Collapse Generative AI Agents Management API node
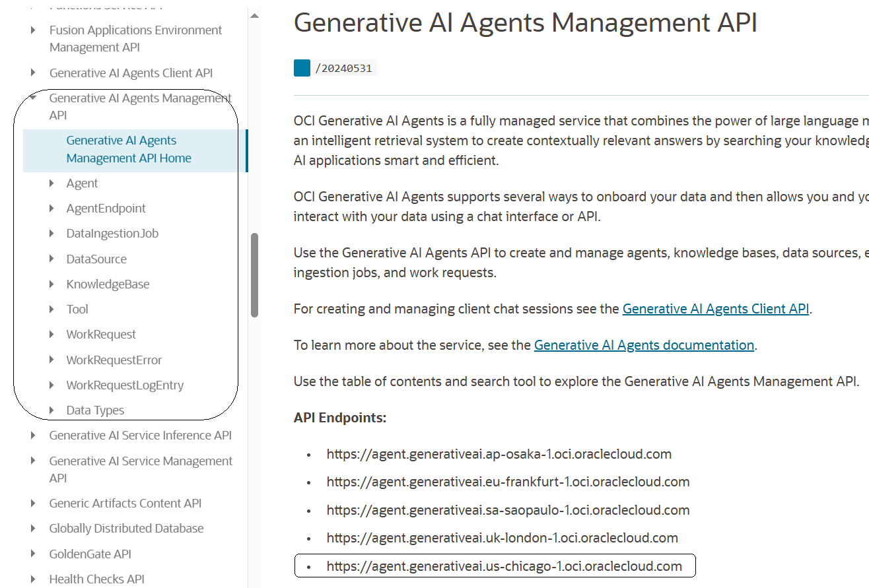The height and width of the screenshot is (588, 869). (33, 98)
